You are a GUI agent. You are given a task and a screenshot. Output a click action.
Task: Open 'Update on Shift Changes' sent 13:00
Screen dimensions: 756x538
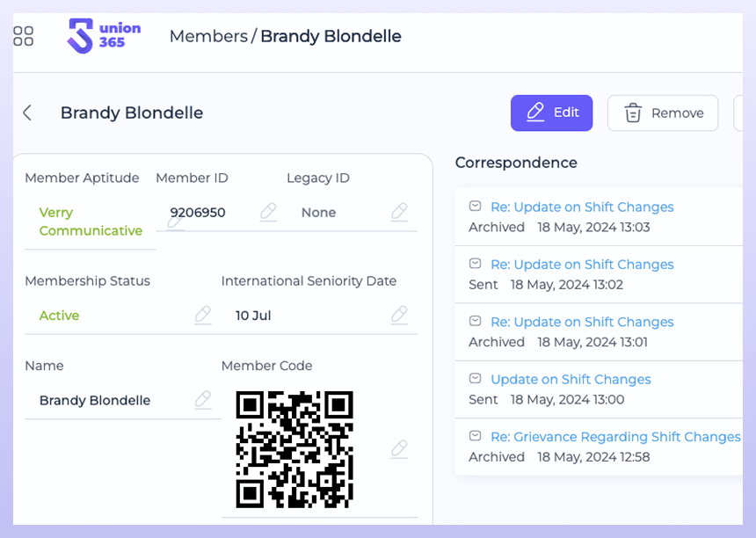click(x=571, y=380)
